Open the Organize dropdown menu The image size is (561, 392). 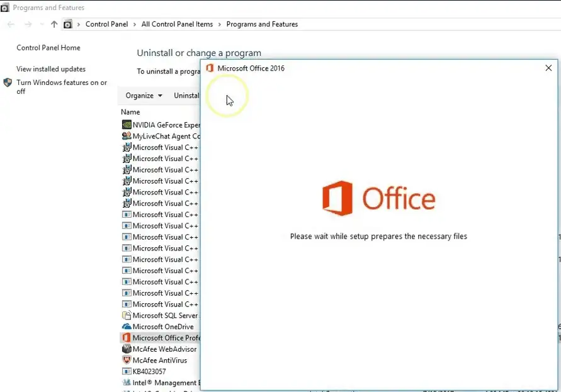144,96
